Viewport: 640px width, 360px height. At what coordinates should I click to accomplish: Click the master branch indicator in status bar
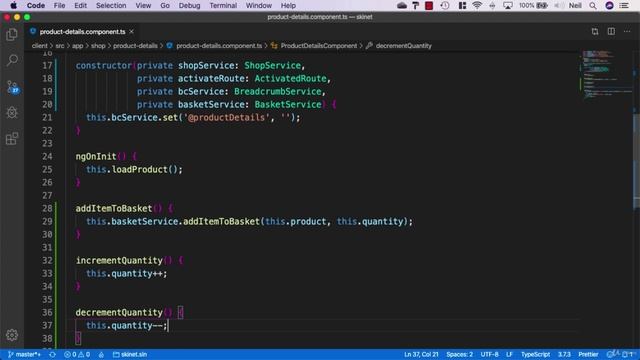pos(24,354)
